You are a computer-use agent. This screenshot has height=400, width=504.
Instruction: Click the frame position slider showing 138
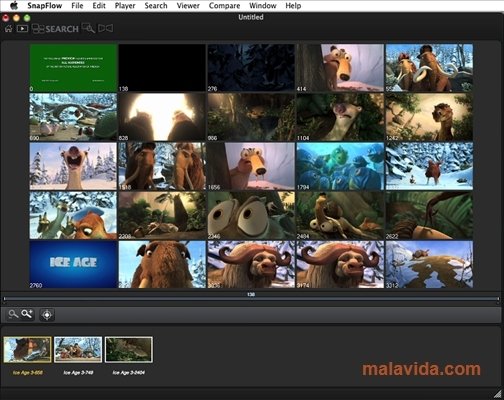click(251, 298)
